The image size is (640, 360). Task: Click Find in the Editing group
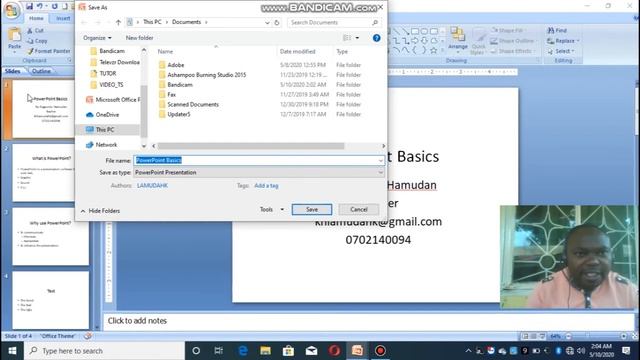tap(557, 31)
